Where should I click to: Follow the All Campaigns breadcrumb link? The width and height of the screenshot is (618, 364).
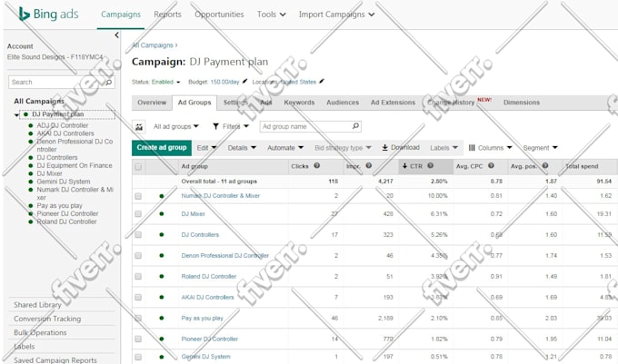tap(153, 45)
